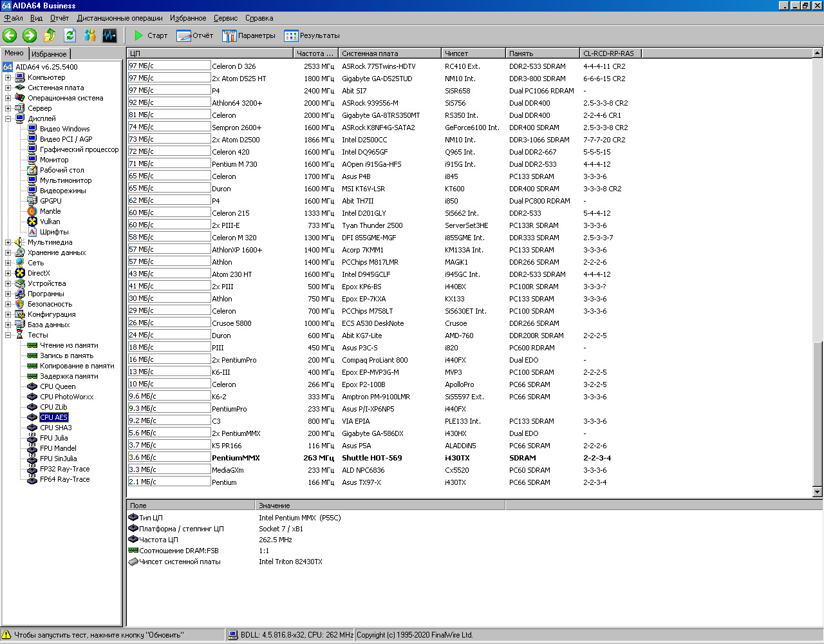The image size is (824, 644).
Task: Click the vertical scrollbar up arrow
Action: [x=818, y=53]
